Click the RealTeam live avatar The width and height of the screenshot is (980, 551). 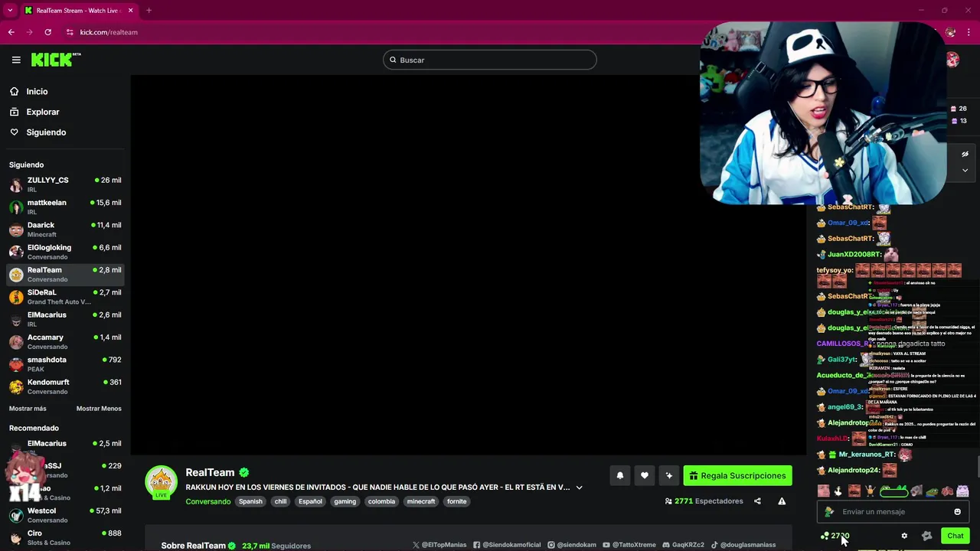coord(161,482)
